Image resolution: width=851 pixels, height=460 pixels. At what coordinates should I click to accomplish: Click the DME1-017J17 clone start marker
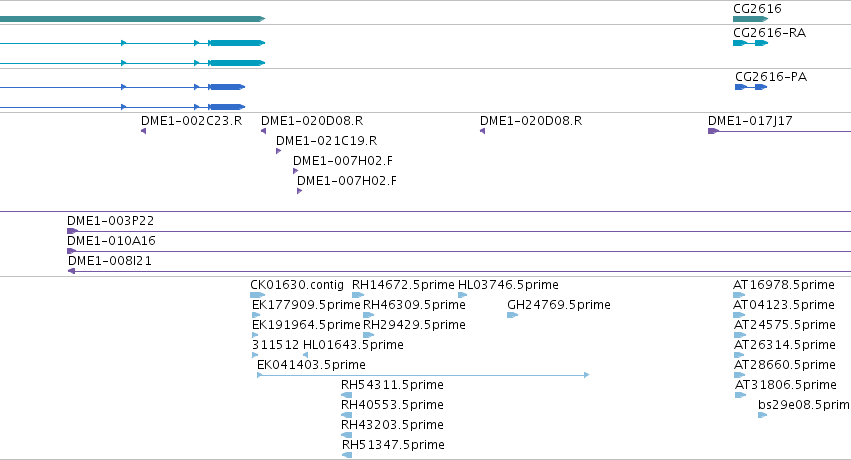point(713,131)
